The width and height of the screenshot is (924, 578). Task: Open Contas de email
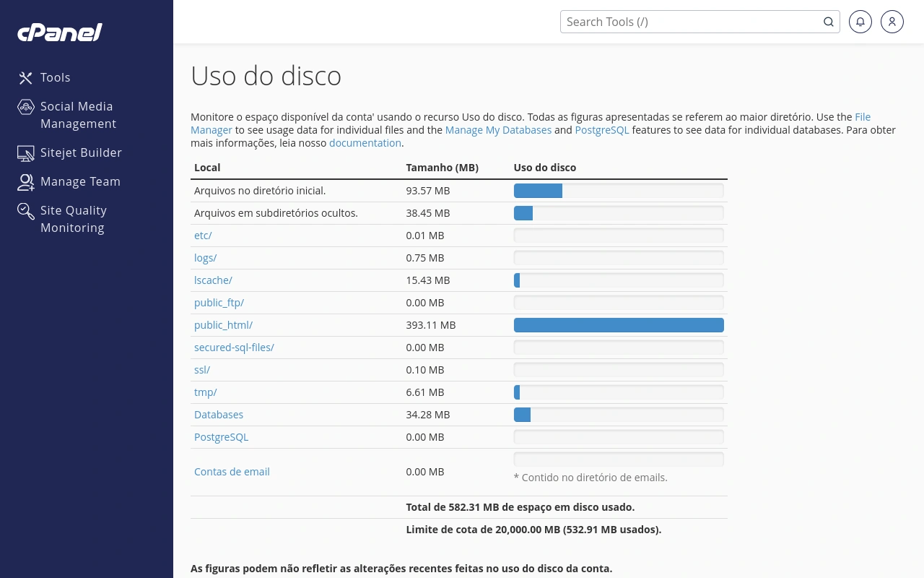click(x=232, y=471)
